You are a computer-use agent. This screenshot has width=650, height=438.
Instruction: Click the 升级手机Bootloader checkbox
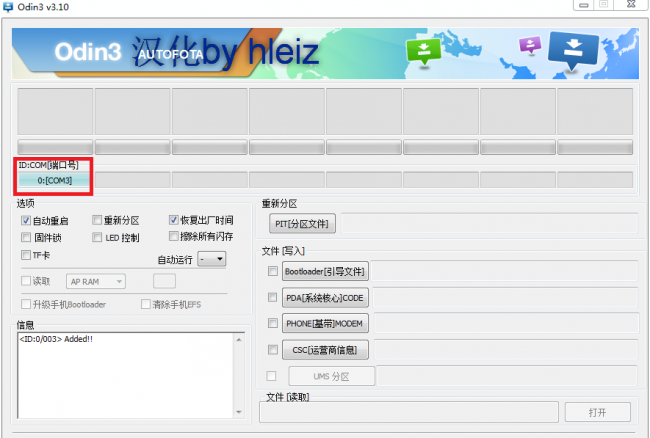coord(26,304)
